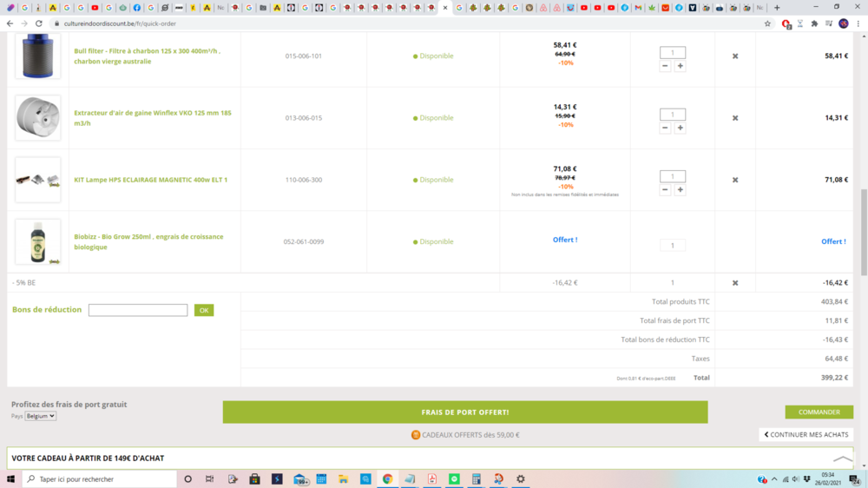Click CONTINUER MES ACHATS
Viewport: 868px width, 488px height.
pos(806,435)
